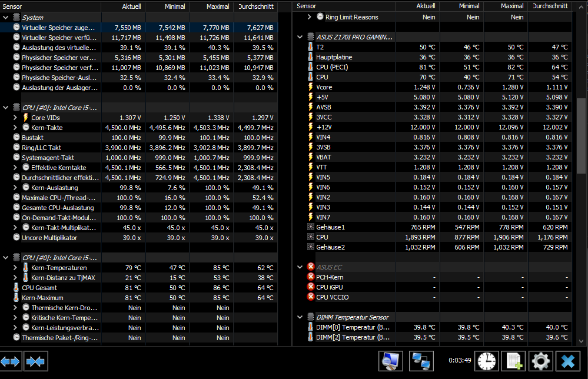Expand the Thermische Kern-Drosselung row
This screenshot has width=588, height=379.
tap(15, 308)
